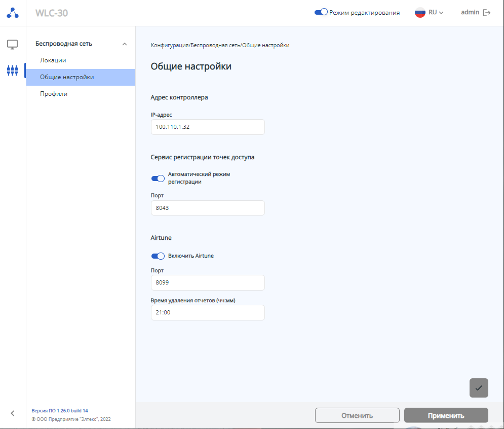Click the Russian flag language icon
This screenshot has width=504, height=429.
click(420, 13)
